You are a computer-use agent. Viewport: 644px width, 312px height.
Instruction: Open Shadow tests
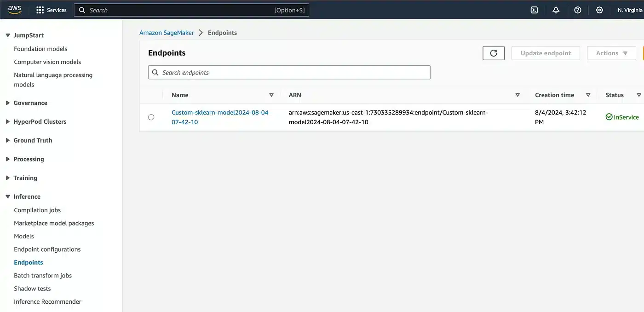pyautogui.click(x=32, y=289)
